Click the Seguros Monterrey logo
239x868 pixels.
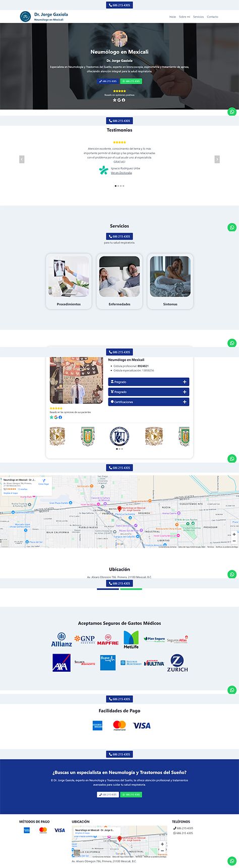131,663
